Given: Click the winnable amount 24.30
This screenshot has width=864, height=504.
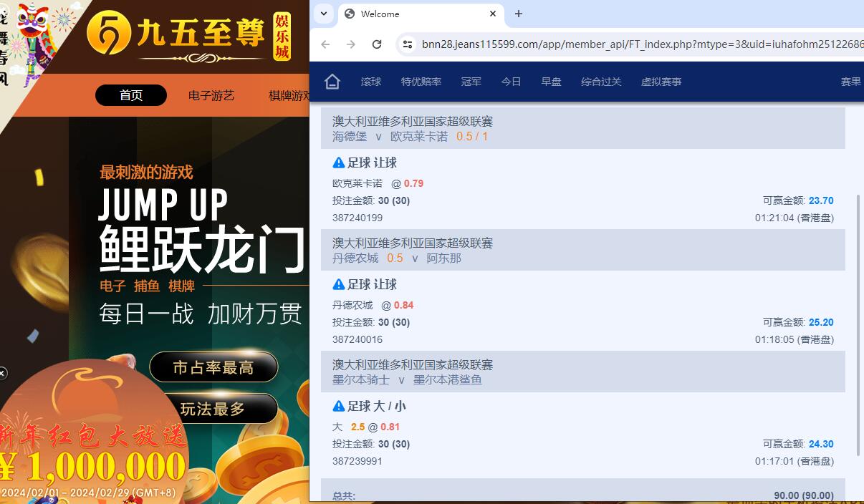Looking at the screenshot, I should pyautogui.click(x=821, y=444).
